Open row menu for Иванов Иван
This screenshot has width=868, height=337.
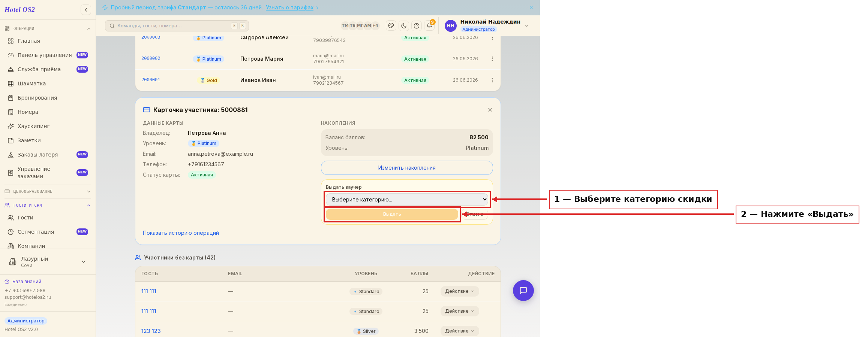pyautogui.click(x=492, y=80)
